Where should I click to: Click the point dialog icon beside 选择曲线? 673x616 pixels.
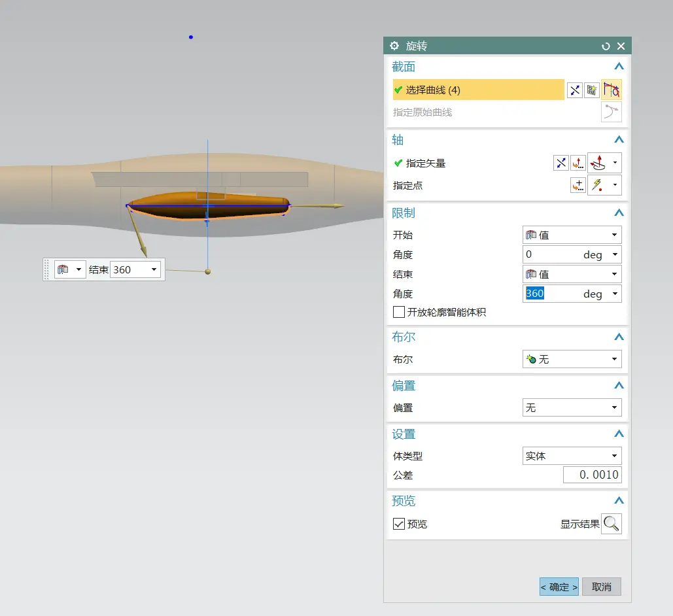[x=575, y=90]
